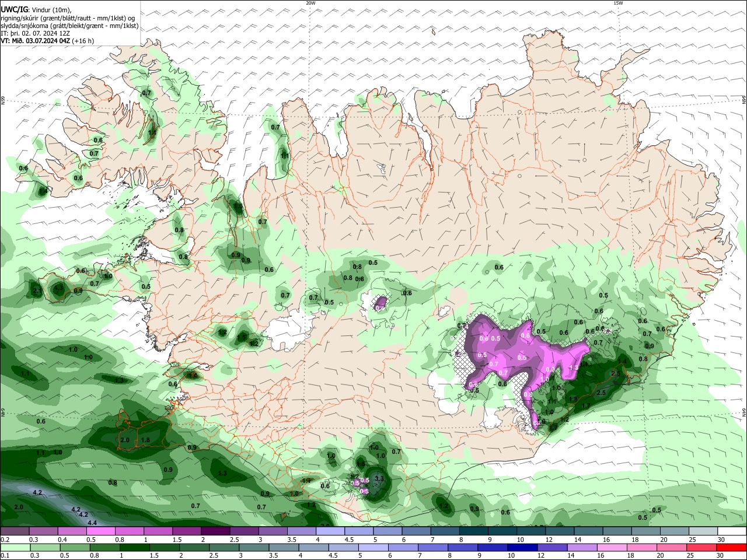Click the '20W' longitude label
Viewport: 747px width, 560px height.
310,3
